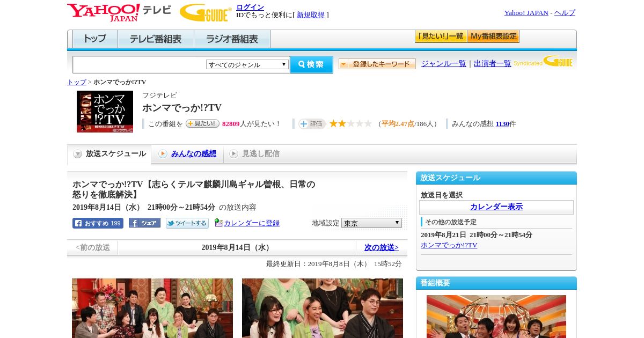This screenshot has width=644, height=338.
Task: Open 登録したキーワード dropdown button
Action: click(x=377, y=64)
